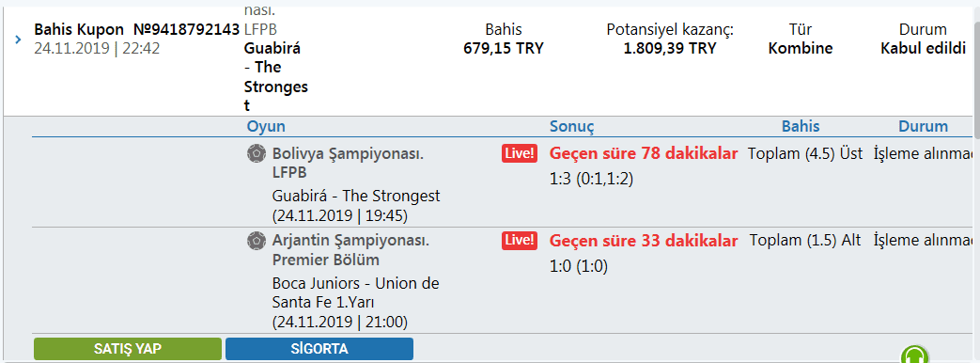Click the Bahis column header
The height and width of the screenshot is (363, 980).
pos(801,126)
